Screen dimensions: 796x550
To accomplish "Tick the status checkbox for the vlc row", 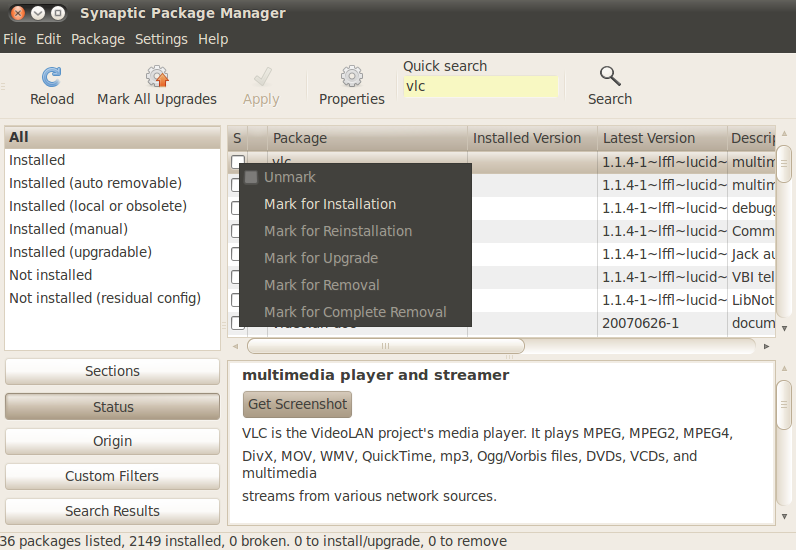I will [x=238, y=161].
